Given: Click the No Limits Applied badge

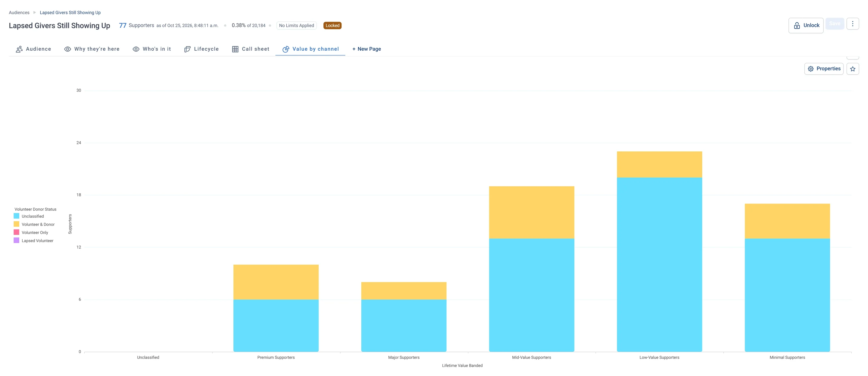Looking at the screenshot, I should point(296,26).
